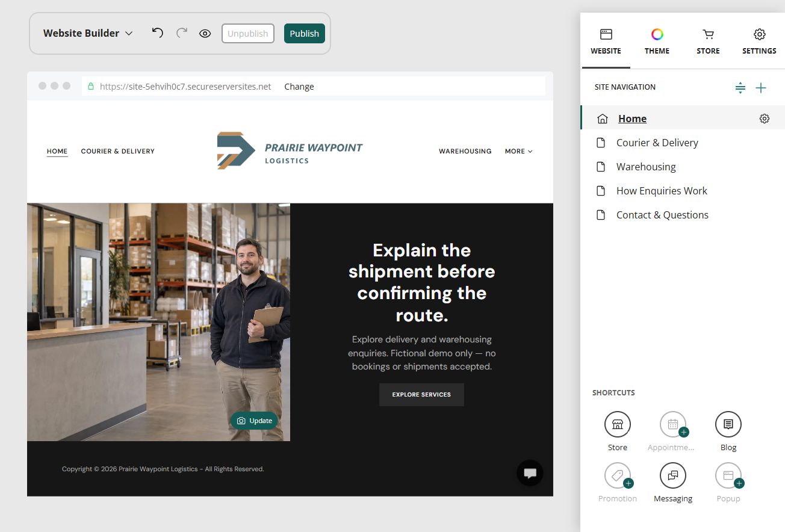Switch to the Settings tab

760,42
